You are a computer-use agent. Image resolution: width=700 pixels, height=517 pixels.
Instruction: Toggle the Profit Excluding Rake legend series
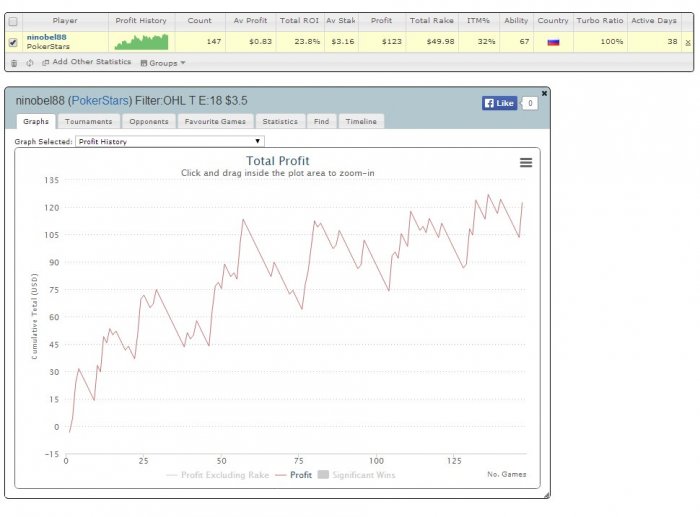tap(217, 475)
